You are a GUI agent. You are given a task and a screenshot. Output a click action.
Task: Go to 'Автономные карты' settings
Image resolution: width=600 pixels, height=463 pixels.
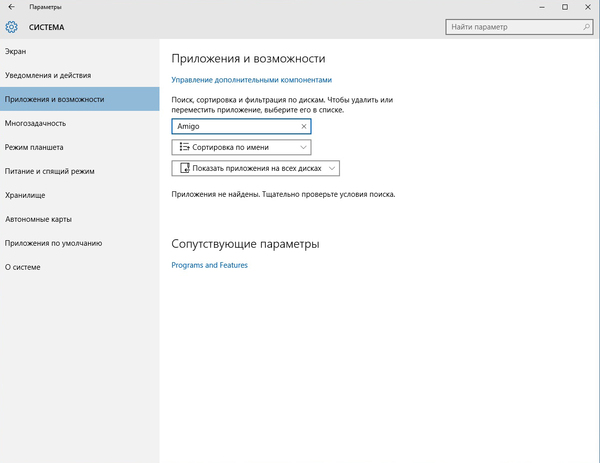click(38, 219)
